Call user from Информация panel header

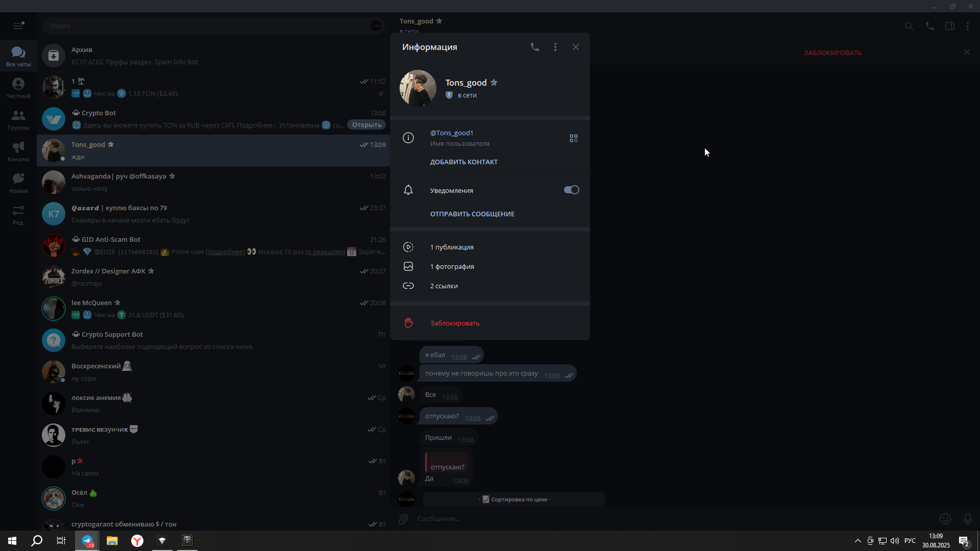click(534, 47)
